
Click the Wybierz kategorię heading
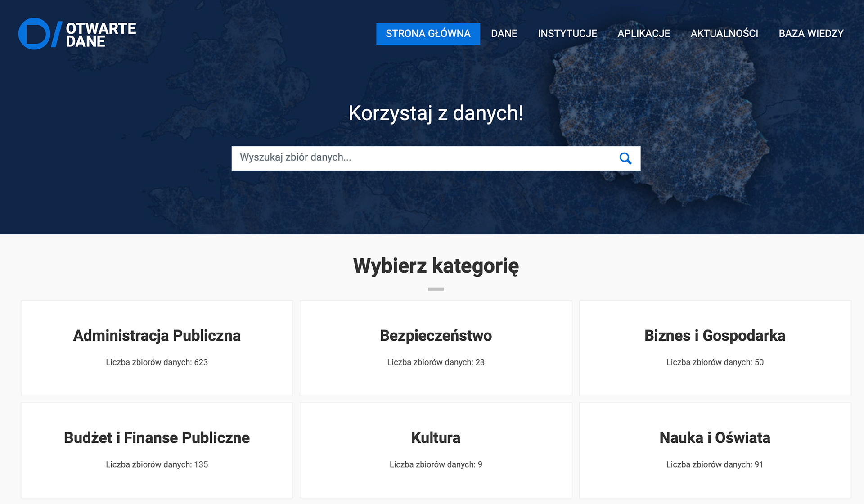[436, 266]
